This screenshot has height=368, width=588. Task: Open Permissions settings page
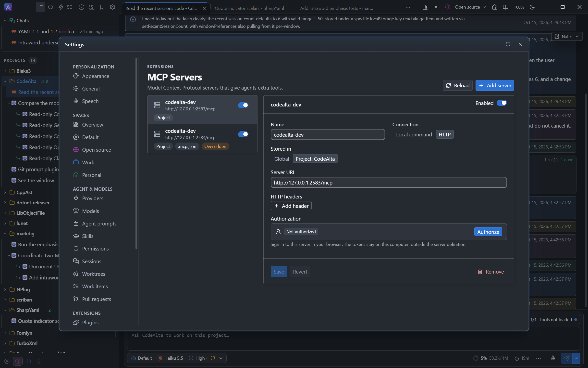tap(95, 249)
